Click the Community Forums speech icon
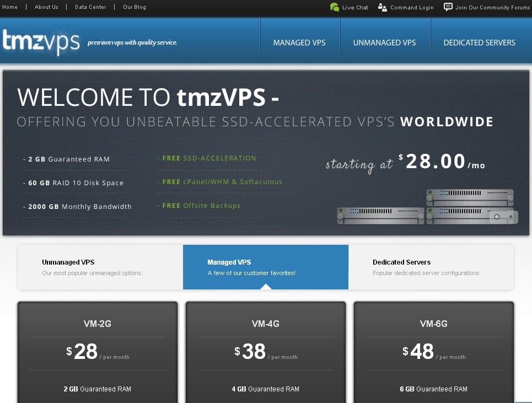This screenshot has height=403, width=532. coord(448,7)
